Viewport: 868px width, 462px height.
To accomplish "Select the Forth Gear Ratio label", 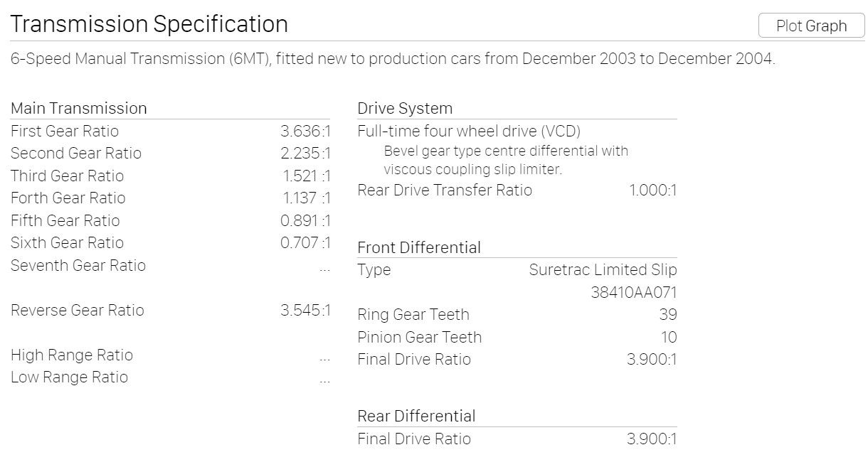I will click(x=68, y=198).
